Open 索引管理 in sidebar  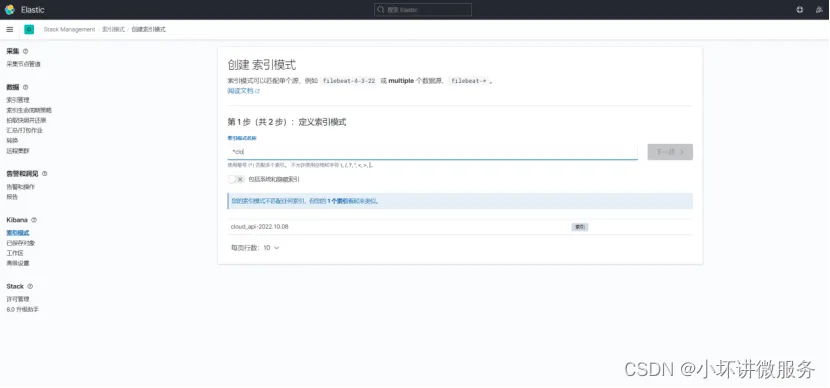click(x=17, y=100)
